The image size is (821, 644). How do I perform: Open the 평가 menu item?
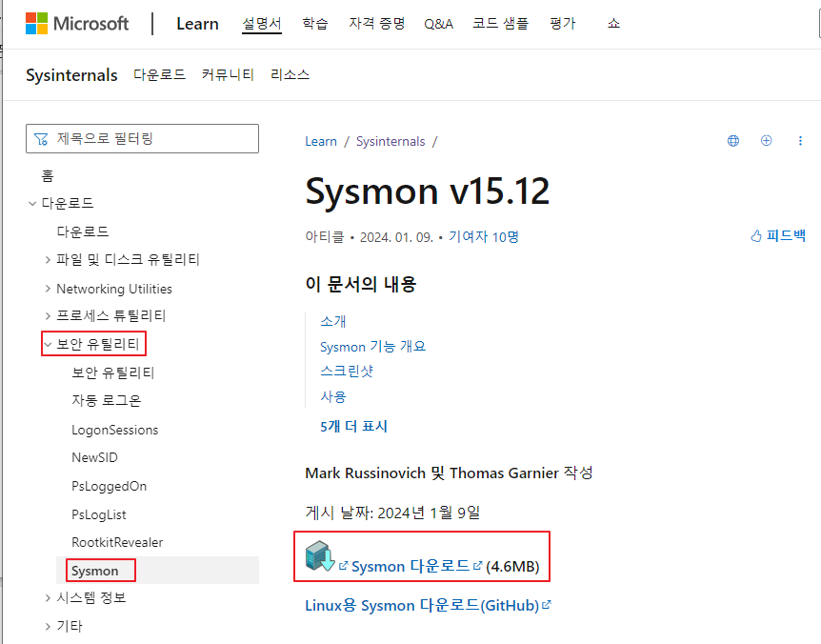(563, 24)
